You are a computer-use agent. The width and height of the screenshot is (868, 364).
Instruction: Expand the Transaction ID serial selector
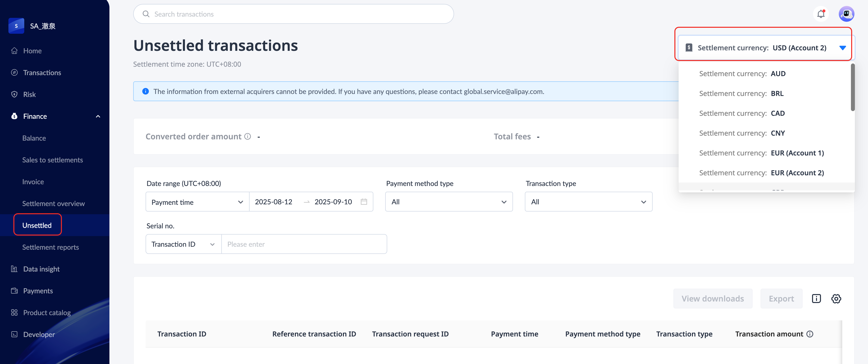point(183,244)
